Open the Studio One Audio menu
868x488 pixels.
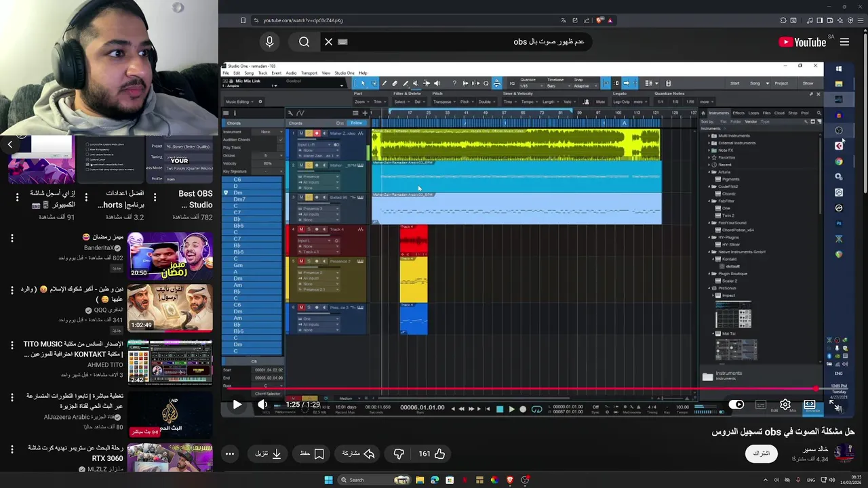(x=291, y=73)
